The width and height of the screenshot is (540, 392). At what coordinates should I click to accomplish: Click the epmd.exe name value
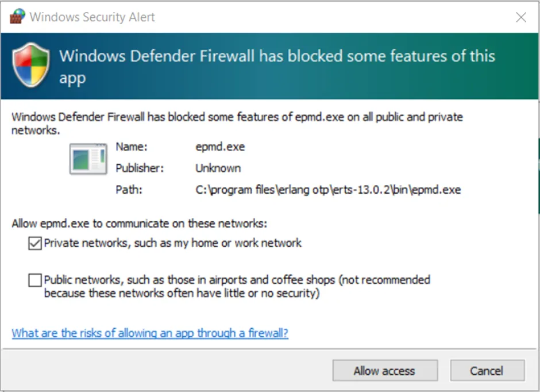click(x=220, y=147)
